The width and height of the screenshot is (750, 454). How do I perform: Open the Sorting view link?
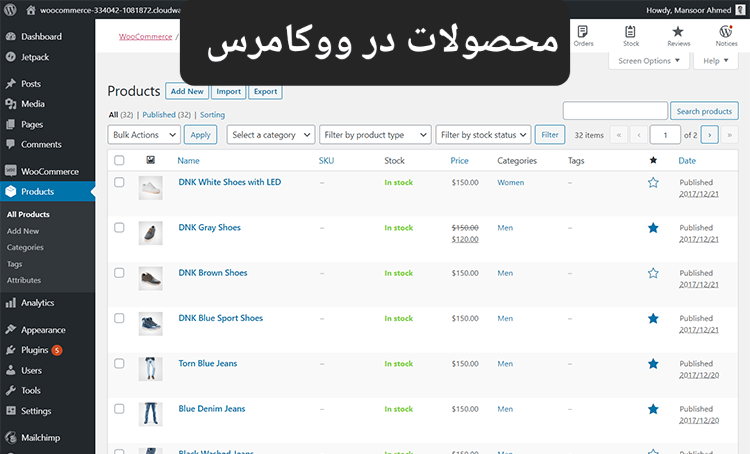click(x=212, y=115)
